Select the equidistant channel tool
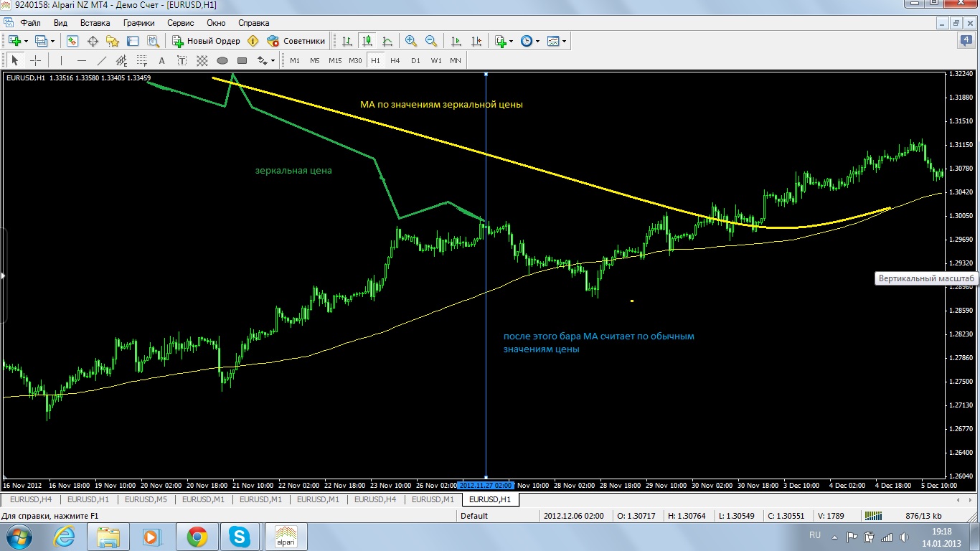 121,60
